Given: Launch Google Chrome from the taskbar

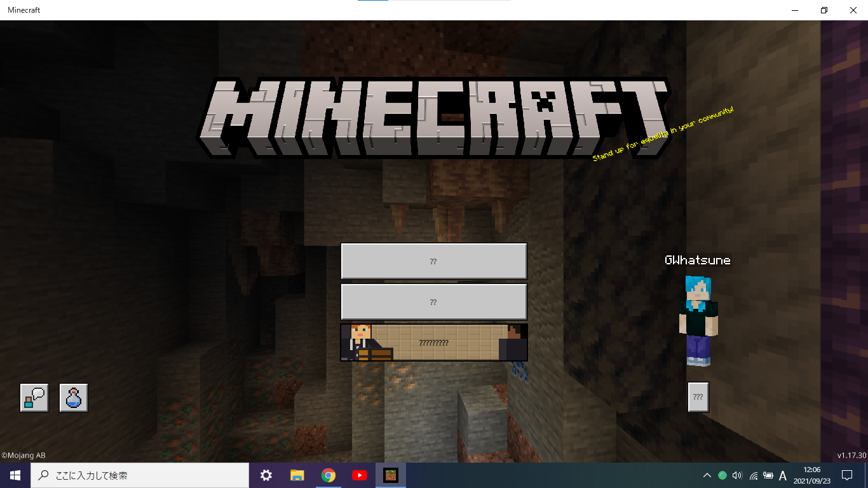Looking at the screenshot, I should point(328,475).
